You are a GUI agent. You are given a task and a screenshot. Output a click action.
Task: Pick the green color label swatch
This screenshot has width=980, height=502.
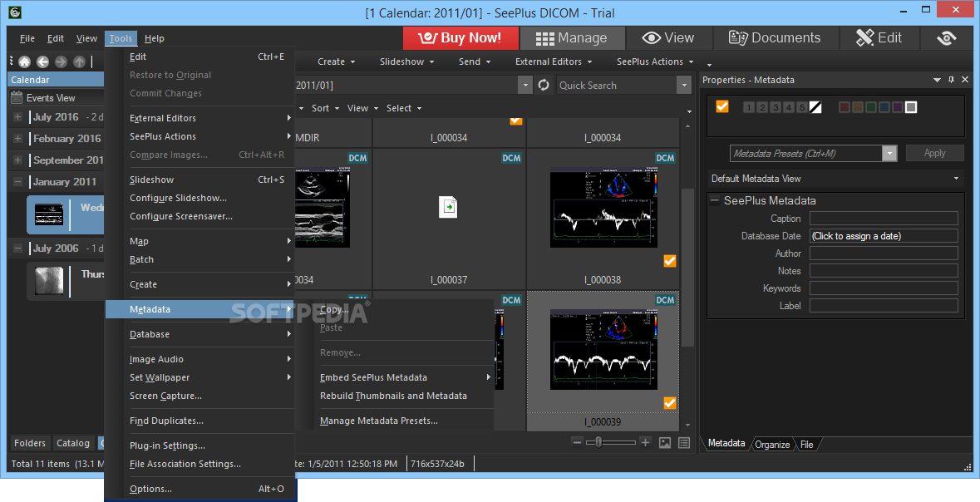[871, 107]
